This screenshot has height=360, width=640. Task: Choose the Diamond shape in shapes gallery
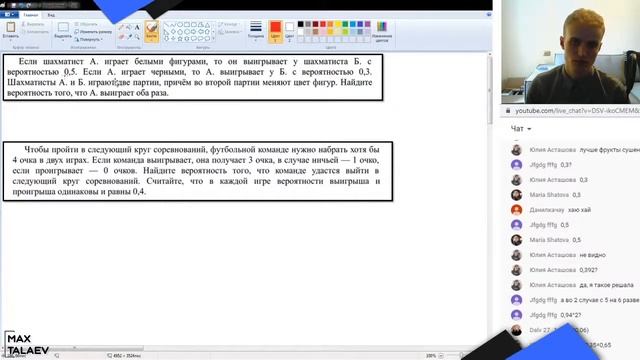[173, 31]
